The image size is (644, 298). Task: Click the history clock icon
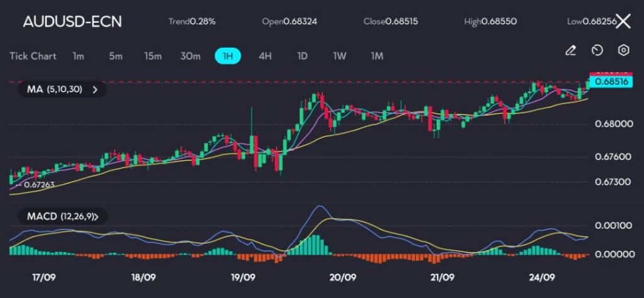(x=597, y=50)
